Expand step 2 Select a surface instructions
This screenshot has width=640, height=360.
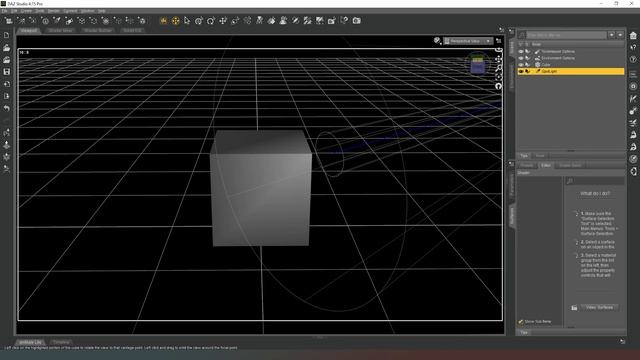[576, 242]
